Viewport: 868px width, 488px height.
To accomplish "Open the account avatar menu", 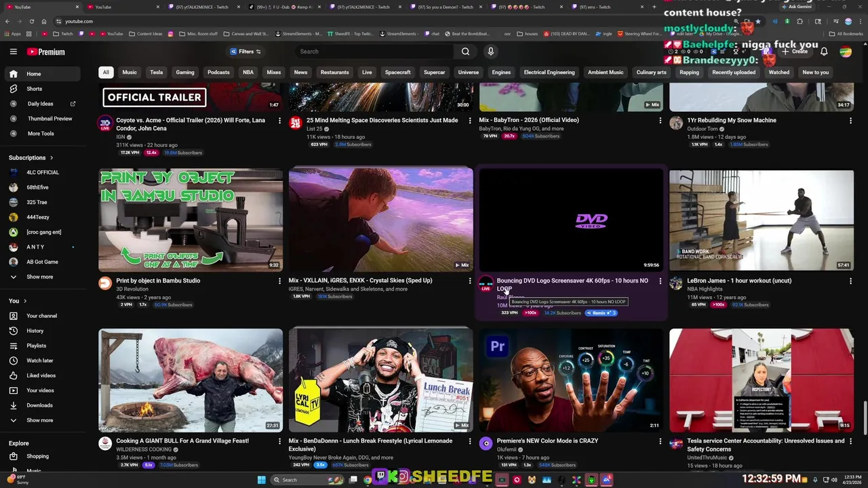I will (x=846, y=52).
